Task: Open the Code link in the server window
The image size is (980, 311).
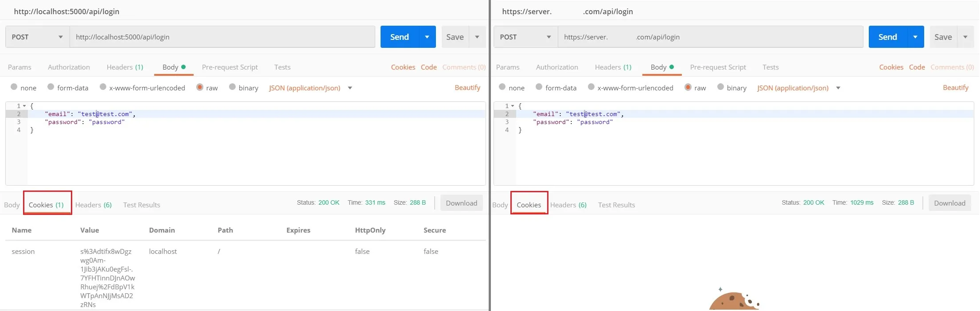Action: point(917,67)
